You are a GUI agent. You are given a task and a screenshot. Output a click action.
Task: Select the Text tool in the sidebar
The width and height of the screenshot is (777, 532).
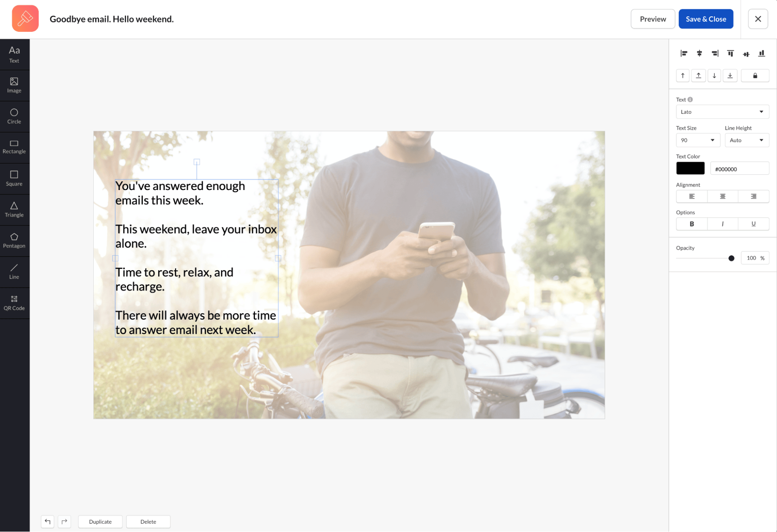click(x=14, y=54)
